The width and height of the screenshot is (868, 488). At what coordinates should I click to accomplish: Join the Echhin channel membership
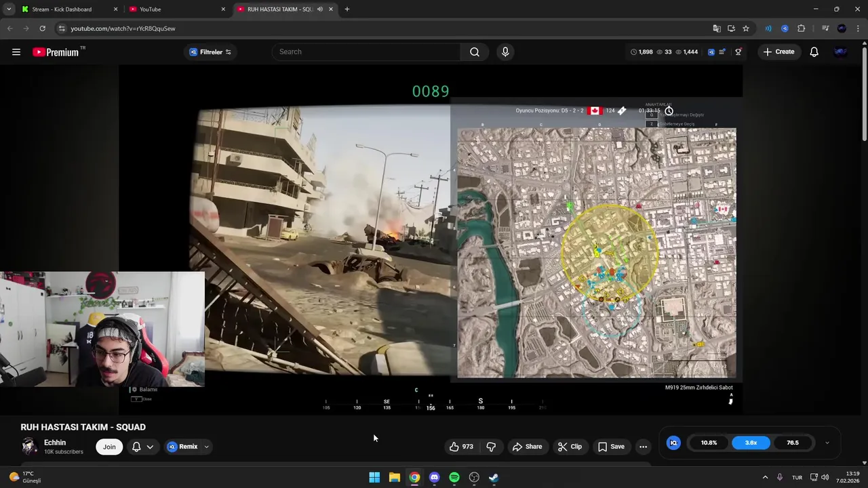point(109,447)
